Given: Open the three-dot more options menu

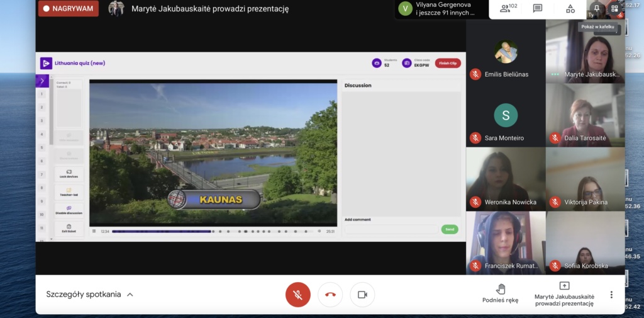Looking at the screenshot, I should coord(611,295).
